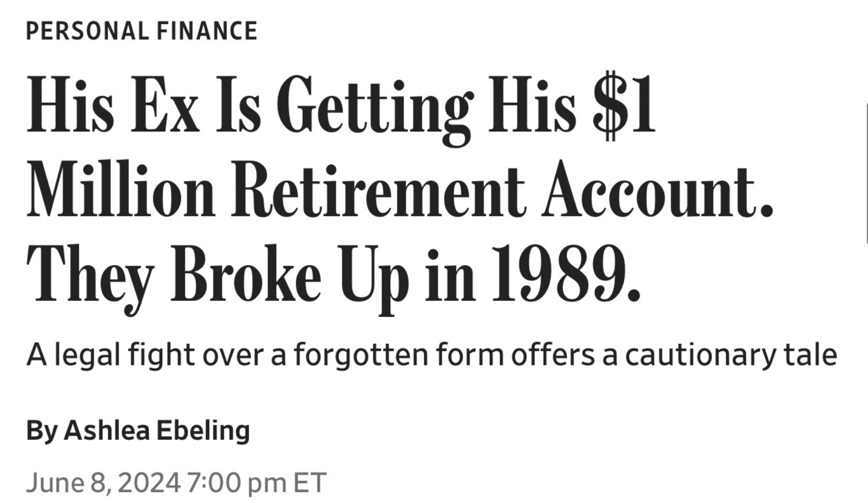Open author Ashlea Ebeling's profile link
Image resolution: width=868 pixels, height=503 pixels.
click(156, 430)
